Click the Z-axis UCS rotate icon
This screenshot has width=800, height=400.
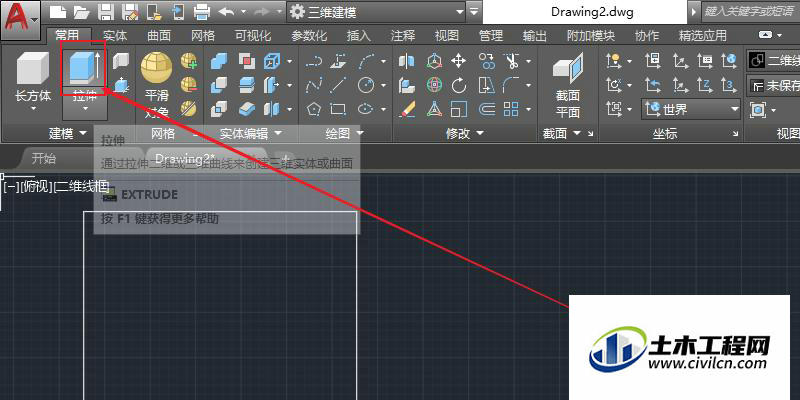(x=704, y=85)
